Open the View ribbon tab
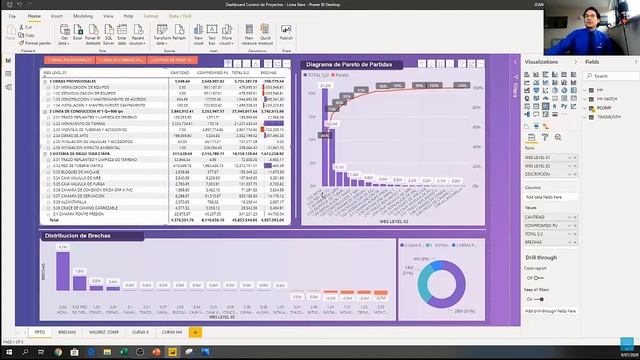Image resolution: width=640 pixels, height=360 pixels. click(x=108, y=16)
